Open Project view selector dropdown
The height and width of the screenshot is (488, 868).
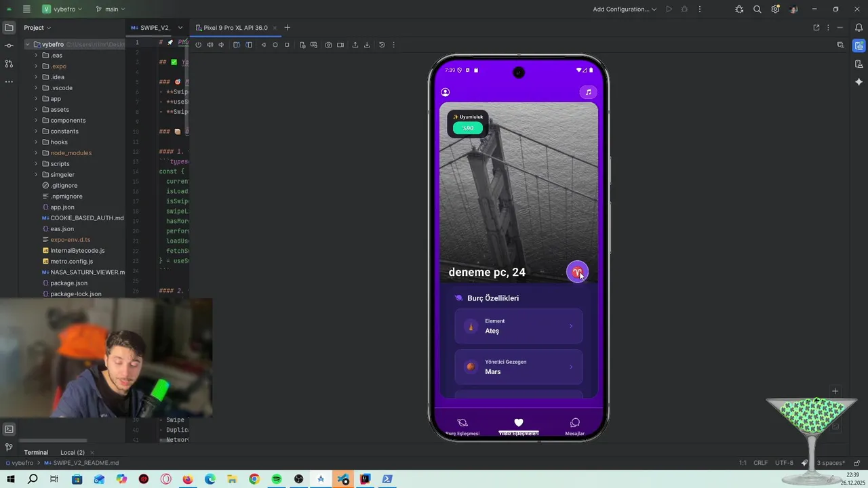37,28
